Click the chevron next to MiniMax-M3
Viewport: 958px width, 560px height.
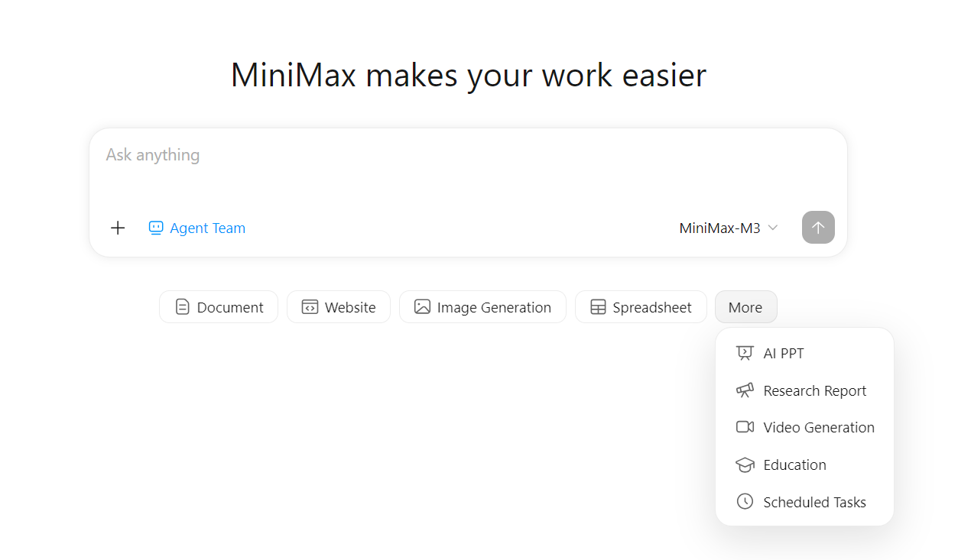click(773, 228)
